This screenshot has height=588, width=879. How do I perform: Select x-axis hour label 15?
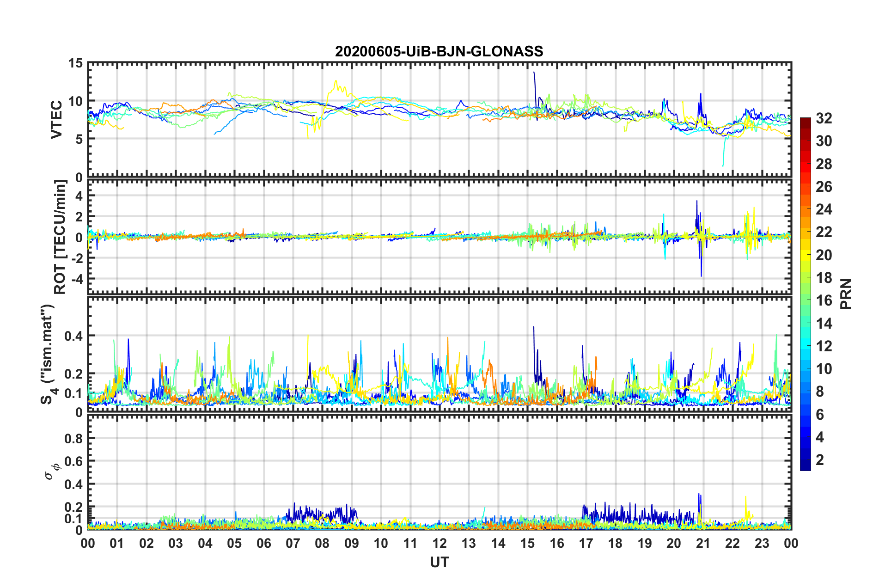pyautogui.click(x=527, y=543)
